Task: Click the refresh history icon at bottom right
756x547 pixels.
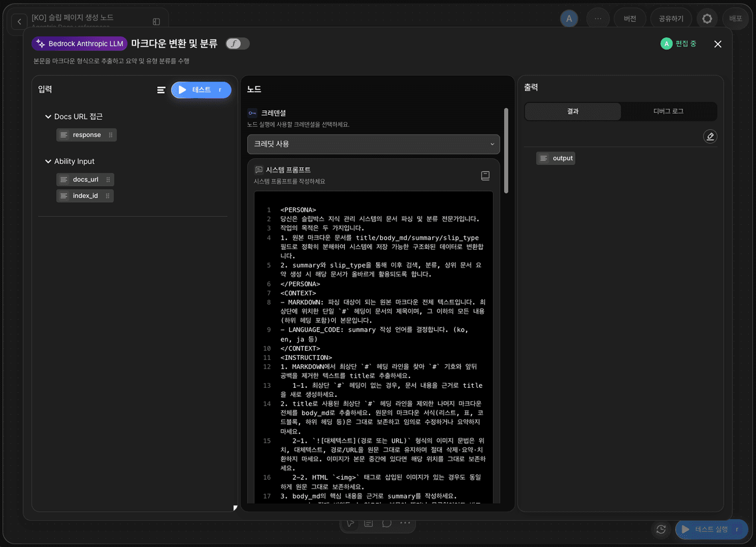Action: click(661, 529)
